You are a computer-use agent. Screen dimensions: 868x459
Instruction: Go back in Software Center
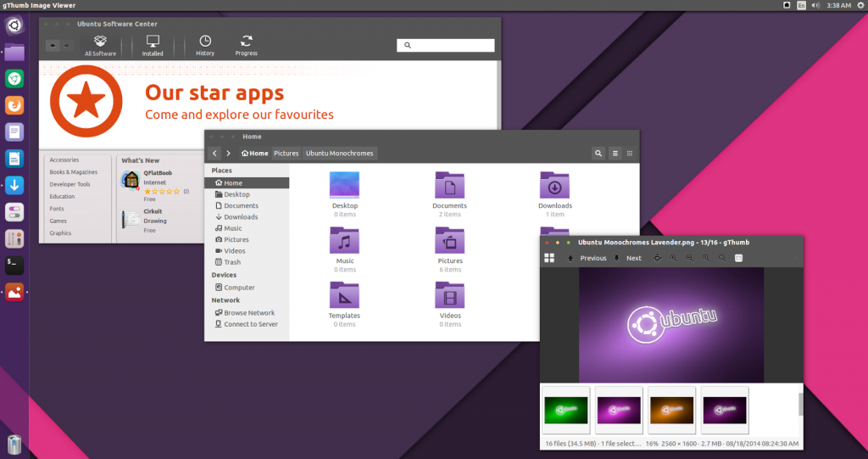click(53, 46)
